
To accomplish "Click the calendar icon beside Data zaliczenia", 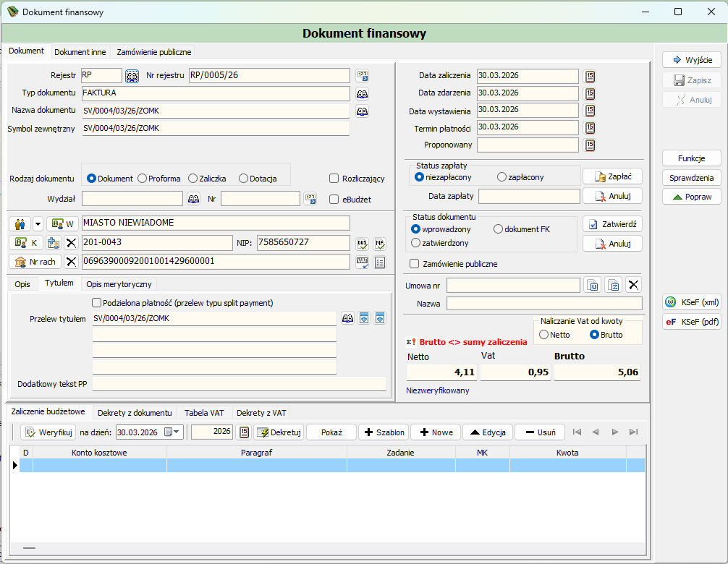I will (x=590, y=76).
